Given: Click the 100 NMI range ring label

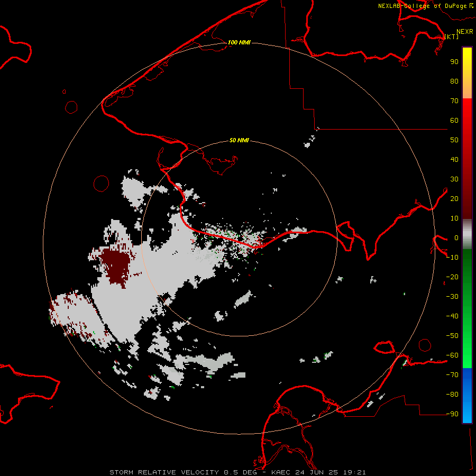Looking at the screenshot, I should tap(239, 42).
